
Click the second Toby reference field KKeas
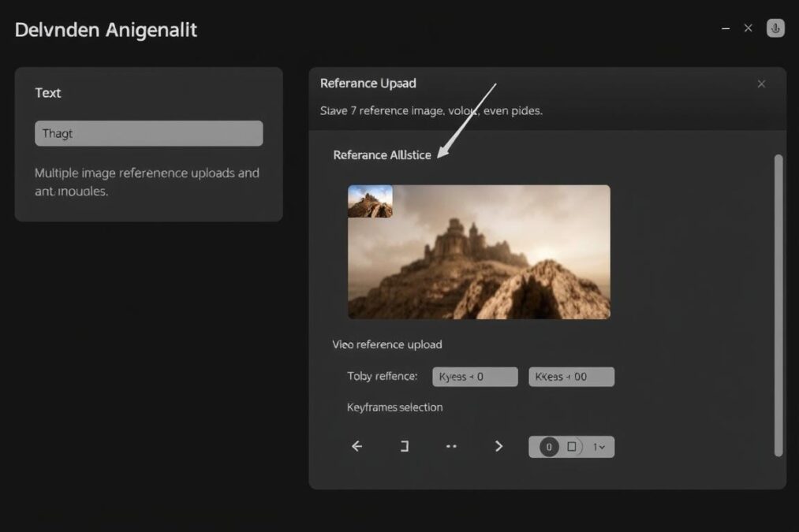571,377
